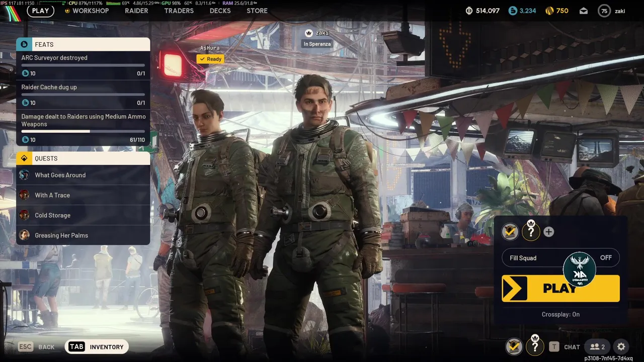The height and width of the screenshot is (362, 644).
Task: Select the ARC Surveyor destroyed feat
Action: click(x=83, y=65)
